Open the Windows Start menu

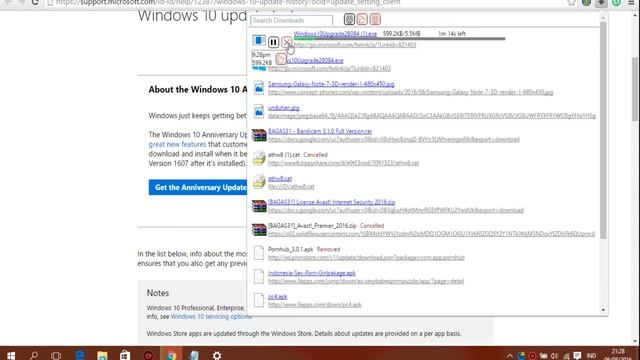11,355
